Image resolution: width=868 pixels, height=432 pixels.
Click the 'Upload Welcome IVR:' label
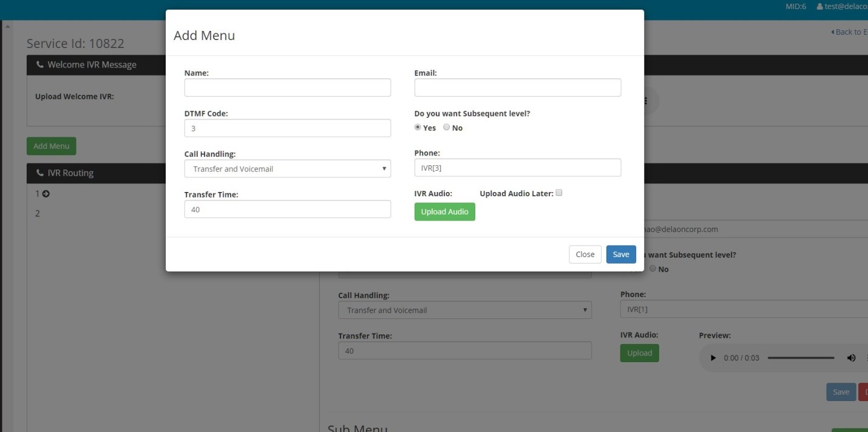tap(75, 96)
